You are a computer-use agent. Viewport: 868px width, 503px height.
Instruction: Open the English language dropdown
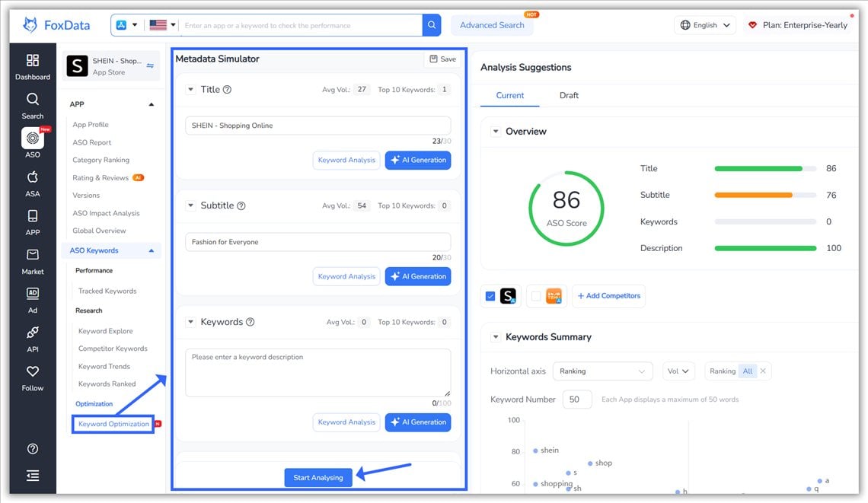click(x=705, y=25)
